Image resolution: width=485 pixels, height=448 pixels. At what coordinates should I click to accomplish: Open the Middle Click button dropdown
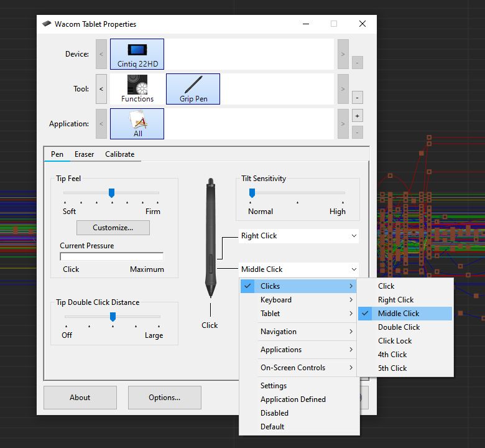pos(299,269)
